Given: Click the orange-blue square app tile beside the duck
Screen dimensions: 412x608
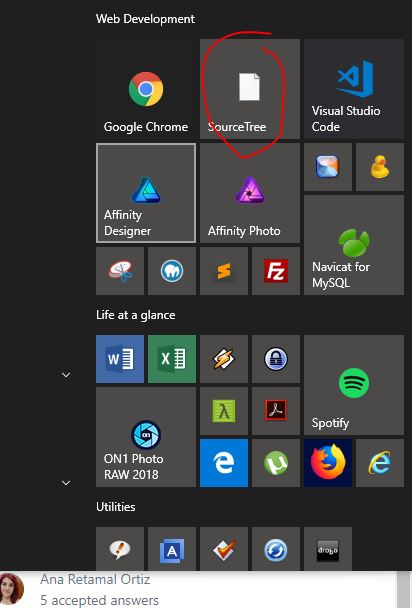Looking at the screenshot, I should [328, 167].
